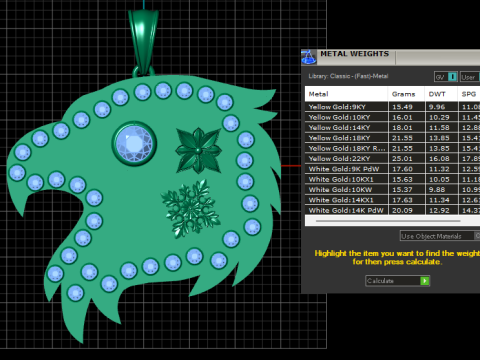Select the large round eye gemstone
Screen dimensions: 480x360
click(x=134, y=144)
